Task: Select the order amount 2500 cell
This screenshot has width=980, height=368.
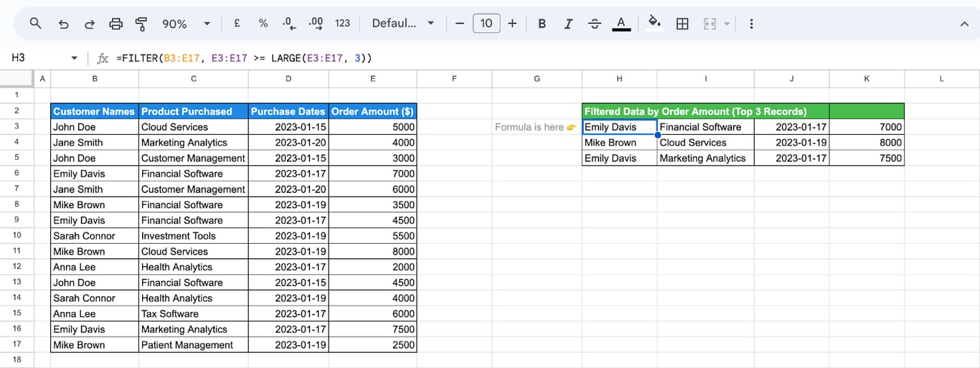Action: point(372,345)
